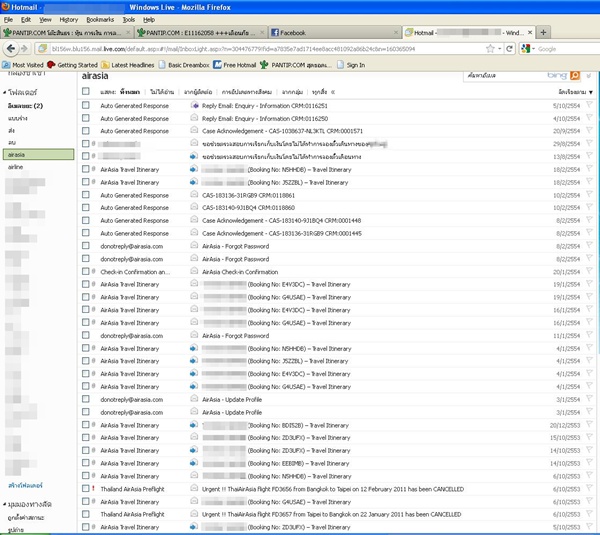
Task: Check the Booking No BDI52B itinerary checkbox
Action: coord(86,425)
